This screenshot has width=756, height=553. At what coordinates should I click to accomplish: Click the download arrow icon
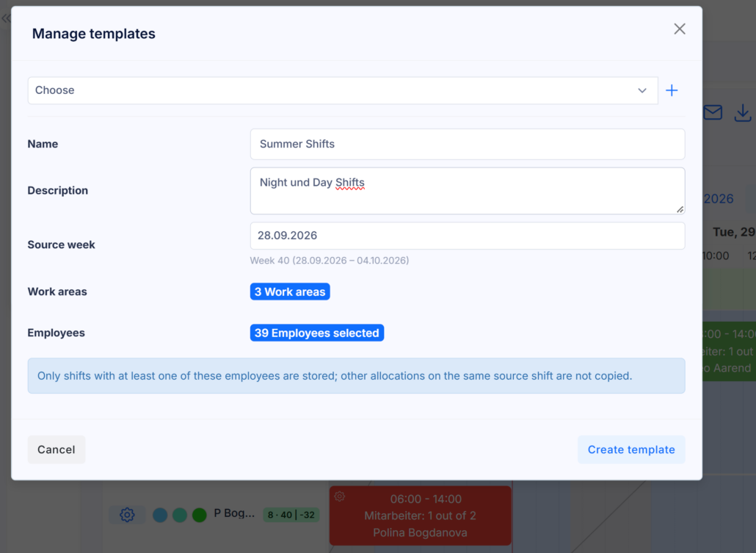pyautogui.click(x=743, y=113)
